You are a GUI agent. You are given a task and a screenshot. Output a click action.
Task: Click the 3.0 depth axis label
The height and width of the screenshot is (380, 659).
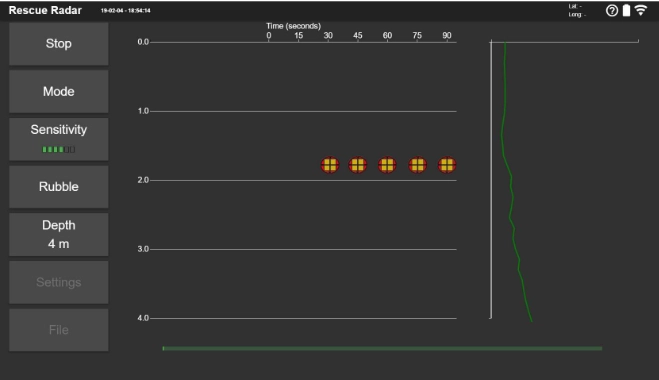pos(143,249)
